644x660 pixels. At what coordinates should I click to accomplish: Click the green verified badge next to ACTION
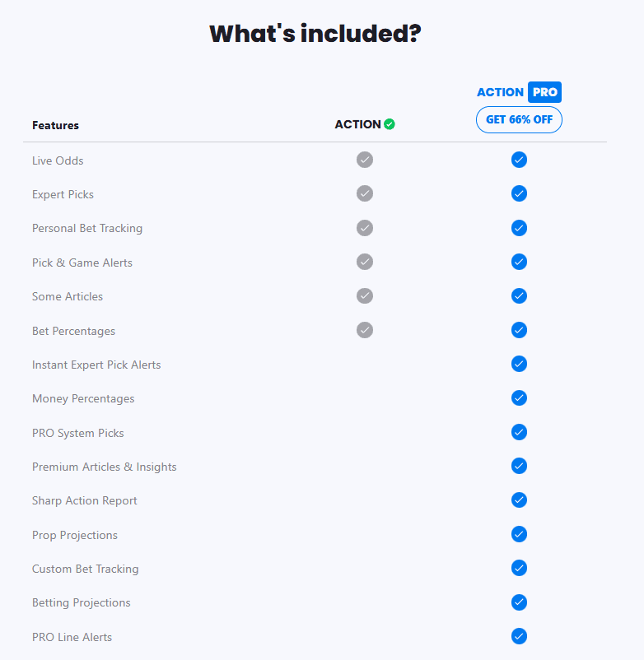[388, 123]
